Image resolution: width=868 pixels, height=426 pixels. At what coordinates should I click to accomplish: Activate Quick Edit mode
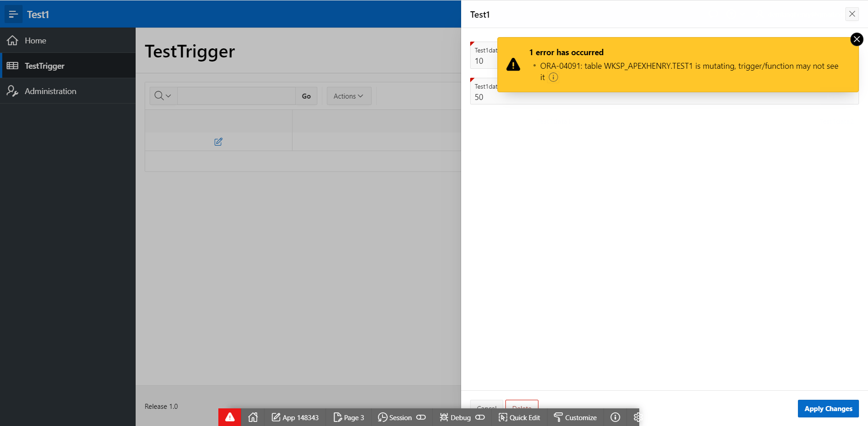point(519,417)
